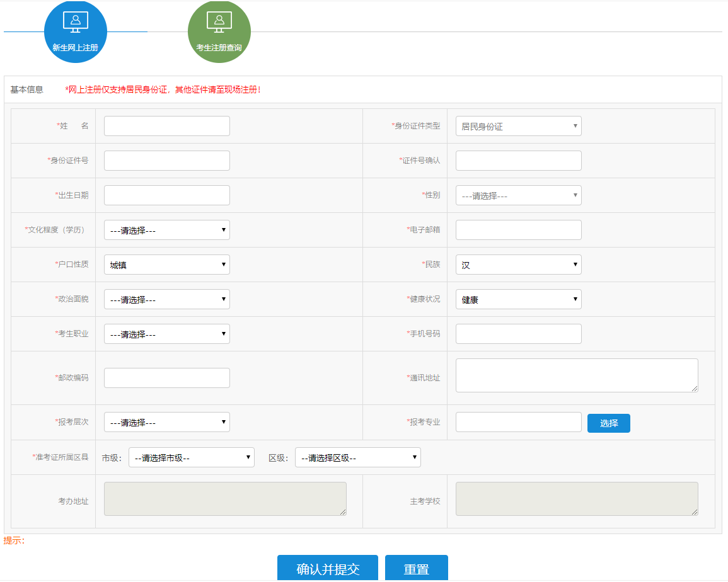Open the 健康状况 dropdown
The height and width of the screenshot is (582, 728).
518,299
